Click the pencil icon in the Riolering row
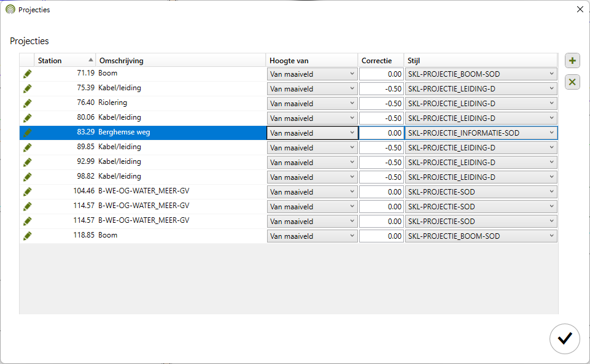Image resolution: width=590 pixels, height=364 pixels. tap(27, 103)
